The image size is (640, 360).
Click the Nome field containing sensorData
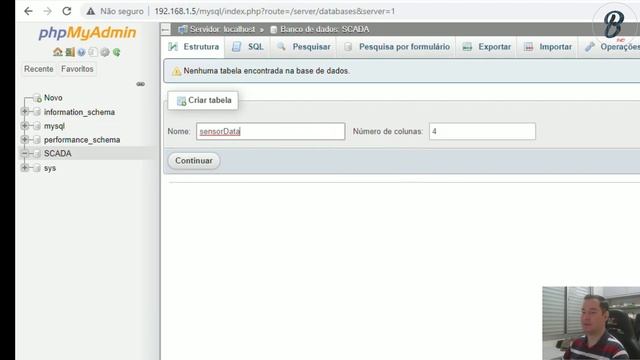point(271,131)
